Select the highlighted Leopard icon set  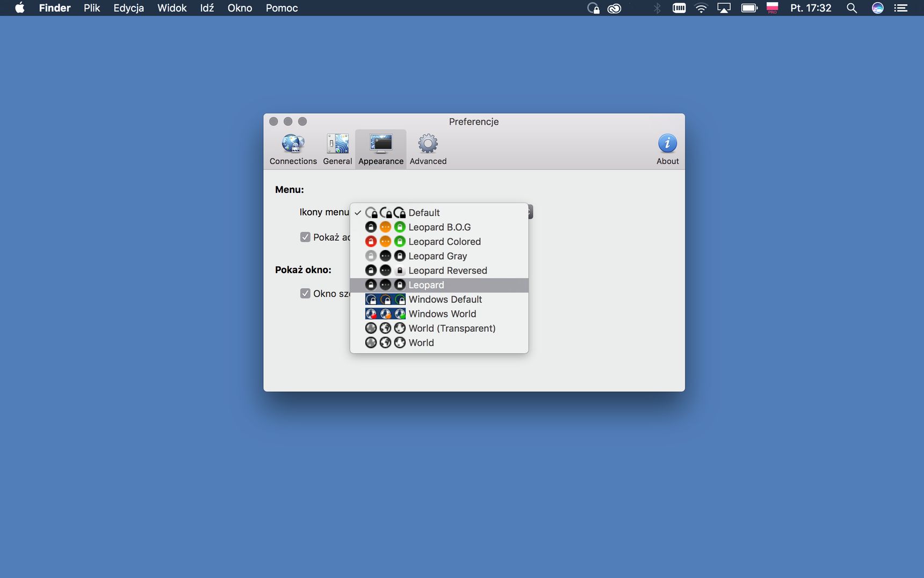pos(439,285)
